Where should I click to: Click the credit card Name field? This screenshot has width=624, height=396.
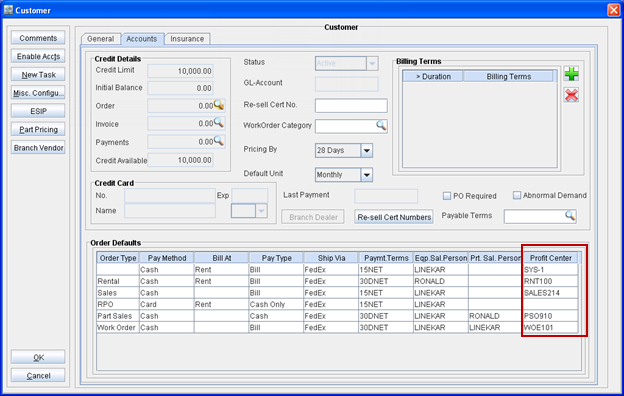(170, 211)
